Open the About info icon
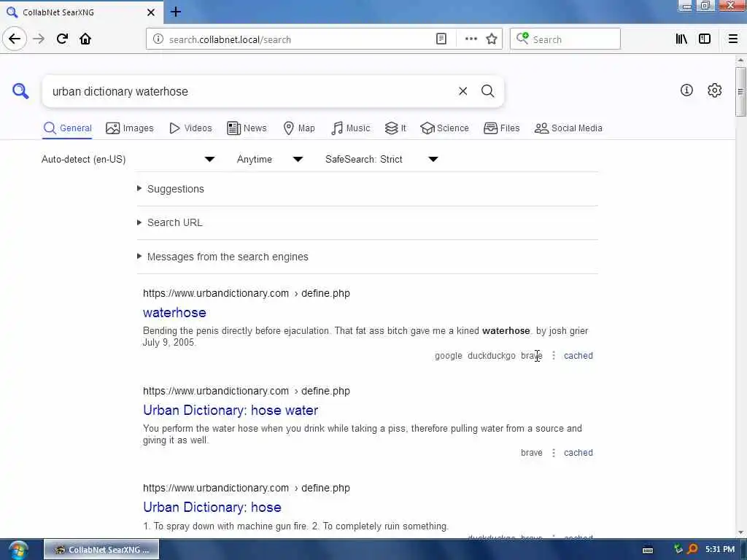This screenshot has height=560, width=747. coord(686,90)
